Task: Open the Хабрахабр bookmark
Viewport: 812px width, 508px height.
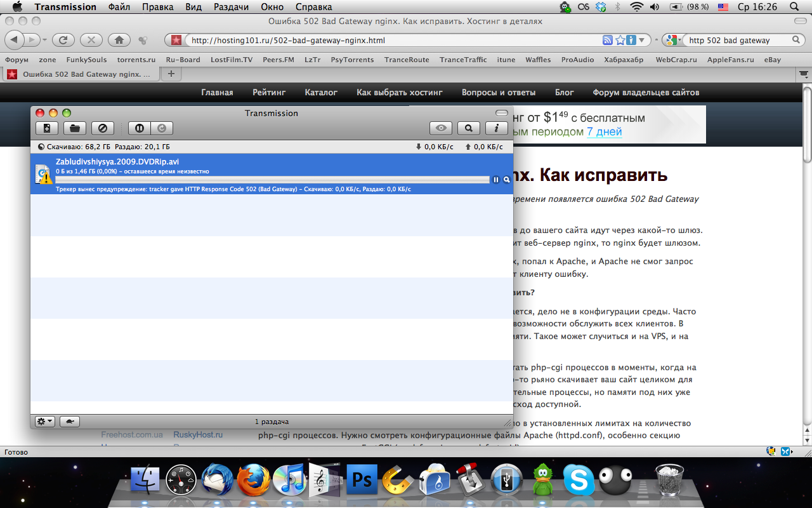Action: pyautogui.click(x=624, y=60)
